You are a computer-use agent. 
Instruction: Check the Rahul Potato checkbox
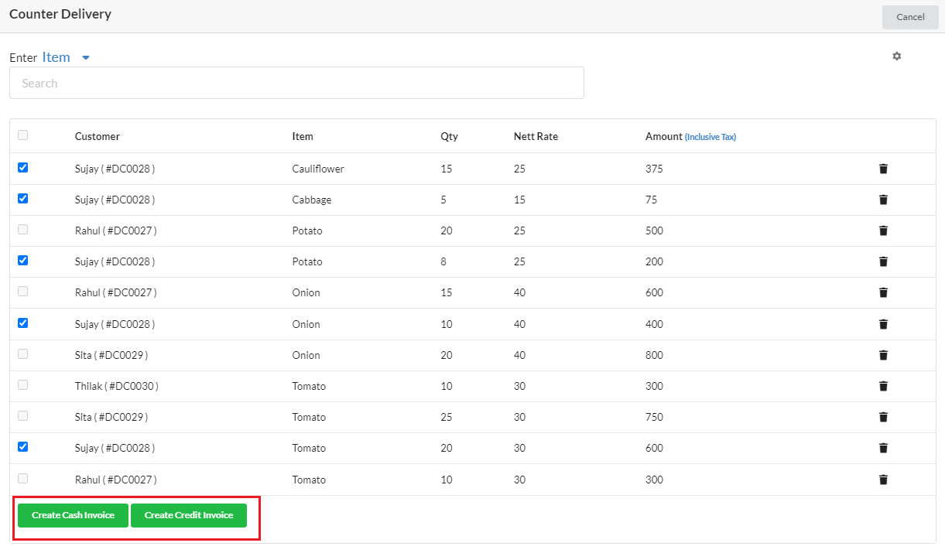23,229
